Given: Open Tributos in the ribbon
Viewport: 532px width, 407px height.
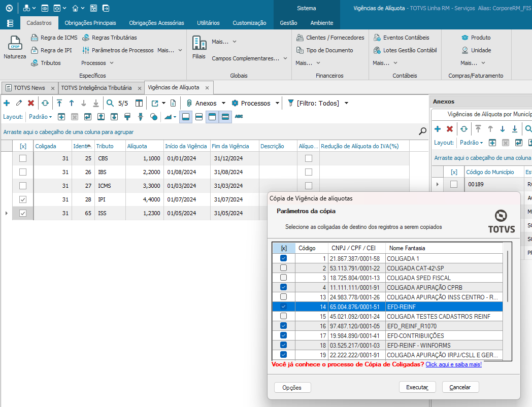Looking at the screenshot, I should tap(46, 63).
